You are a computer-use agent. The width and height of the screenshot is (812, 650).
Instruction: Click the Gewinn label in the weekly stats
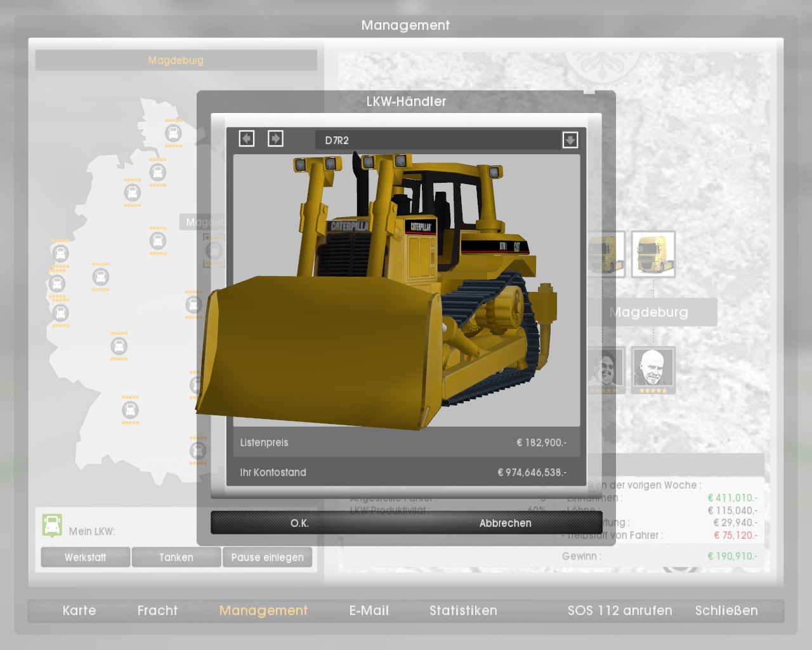581,556
